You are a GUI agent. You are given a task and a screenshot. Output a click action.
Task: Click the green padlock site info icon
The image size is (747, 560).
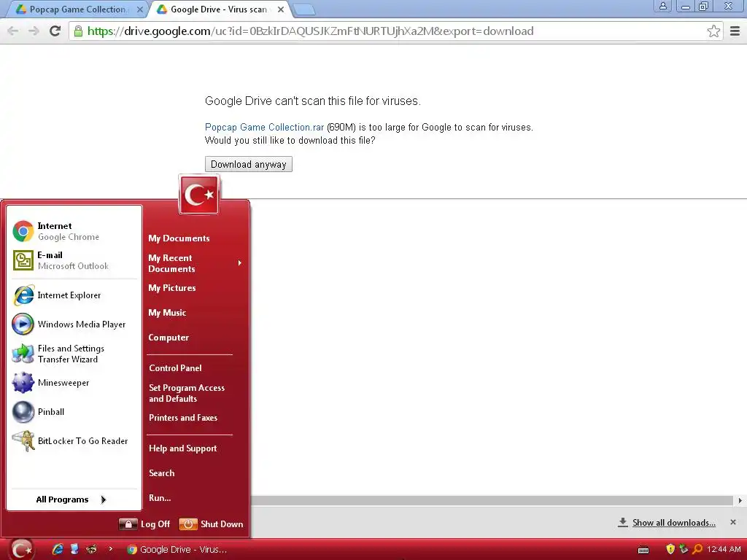78,31
